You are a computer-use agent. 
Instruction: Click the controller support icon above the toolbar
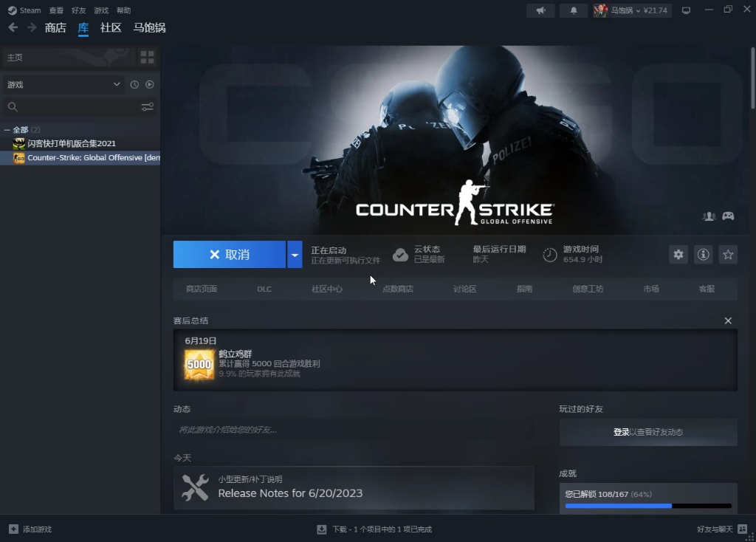tap(728, 216)
